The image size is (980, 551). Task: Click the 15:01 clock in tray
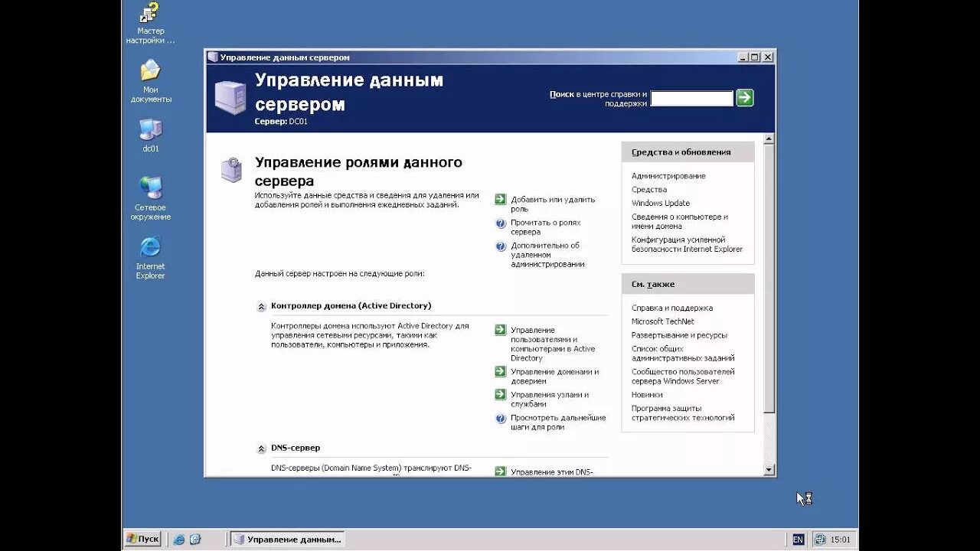coord(840,540)
